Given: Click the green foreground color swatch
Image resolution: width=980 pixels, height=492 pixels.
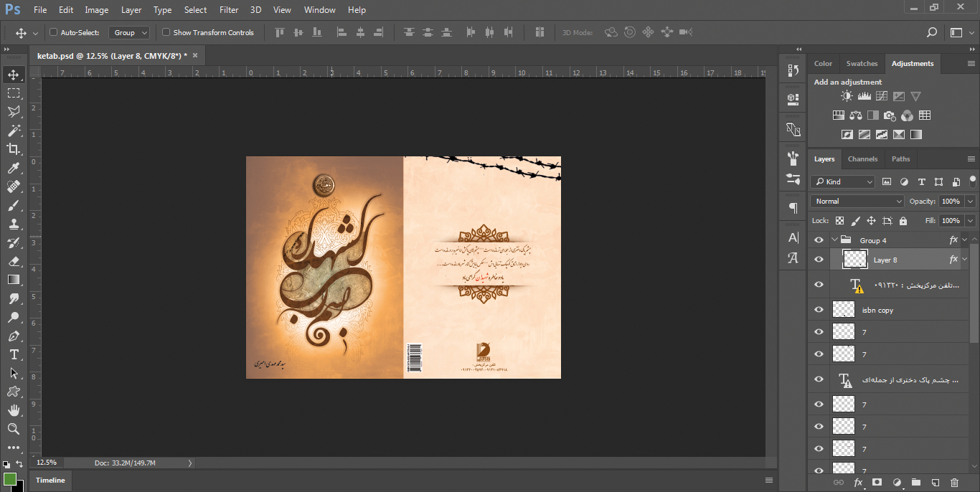Looking at the screenshot, I should click(9, 478).
